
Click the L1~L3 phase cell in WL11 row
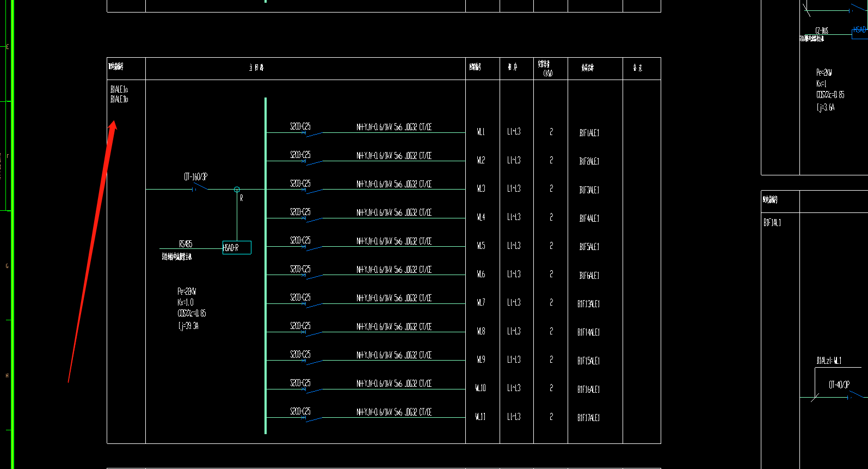514,417
